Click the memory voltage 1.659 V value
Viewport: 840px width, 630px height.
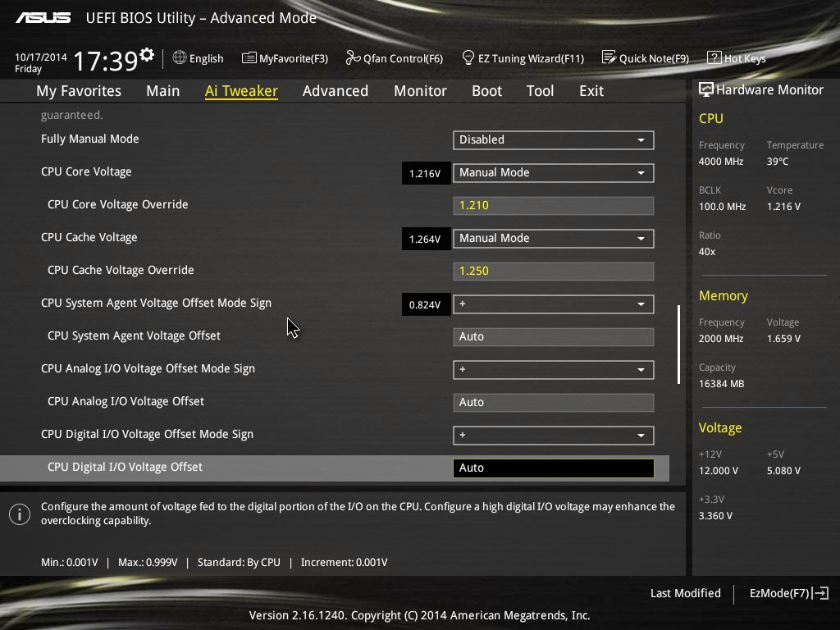[783, 339]
